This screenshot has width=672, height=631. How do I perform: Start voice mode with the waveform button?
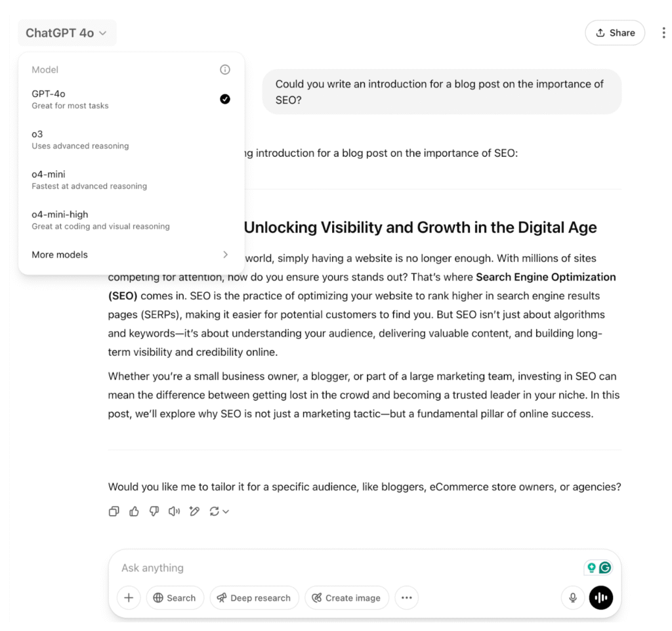(601, 598)
